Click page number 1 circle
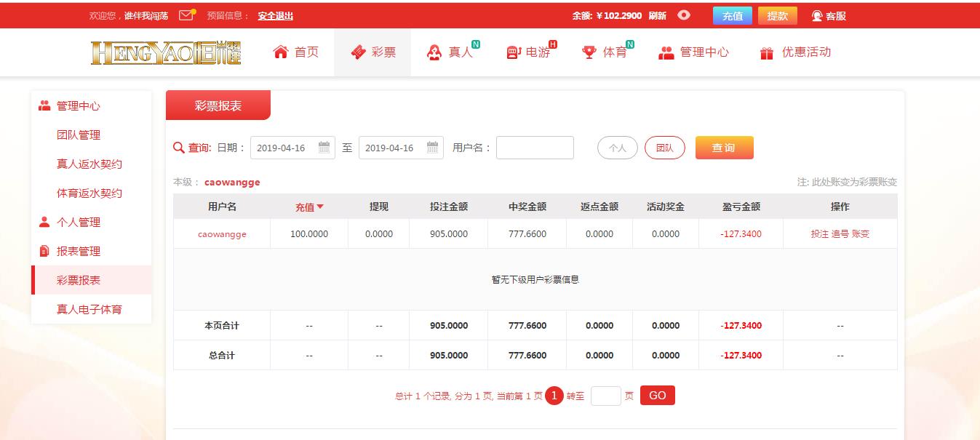The width and height of the screenshot is (980, 440). 554,396
